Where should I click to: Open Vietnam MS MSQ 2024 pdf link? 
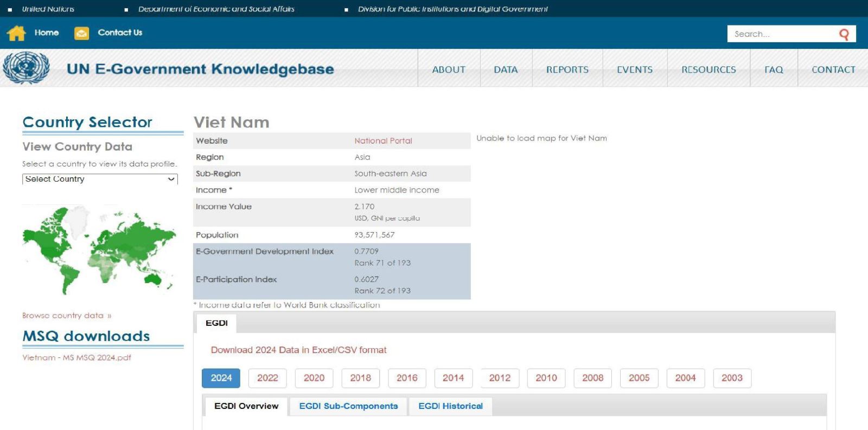tap(76, 358)
